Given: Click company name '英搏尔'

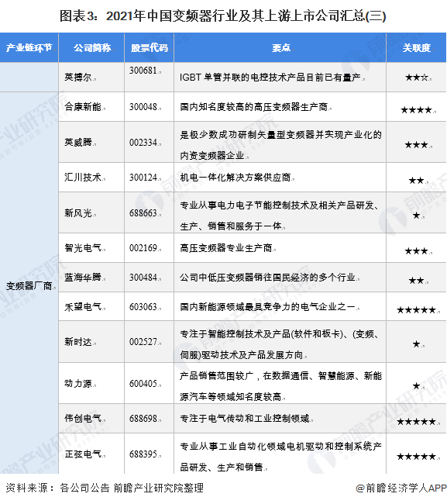Looking at the screenshot, I should (x=78, y=77).
